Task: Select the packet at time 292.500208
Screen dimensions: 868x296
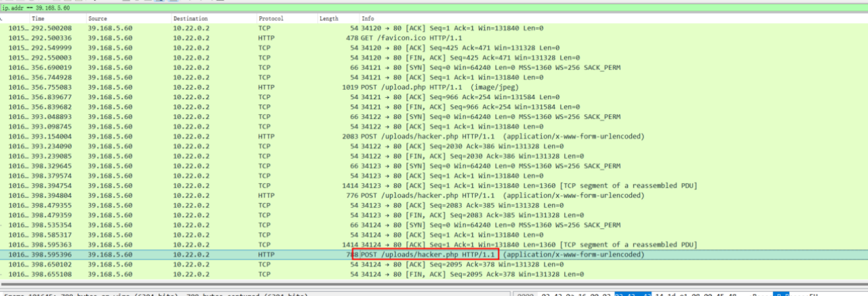Action: (x=434, y=29)
